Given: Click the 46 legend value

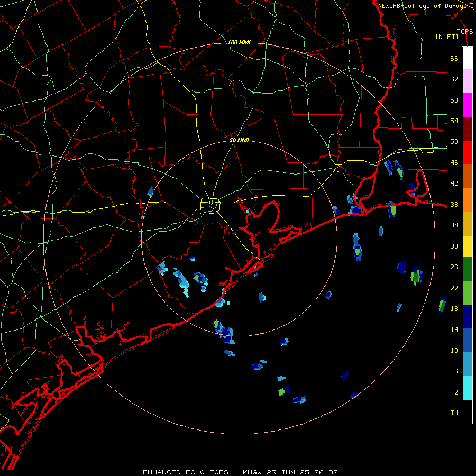Looking at the screenshot, I should 454,162.
